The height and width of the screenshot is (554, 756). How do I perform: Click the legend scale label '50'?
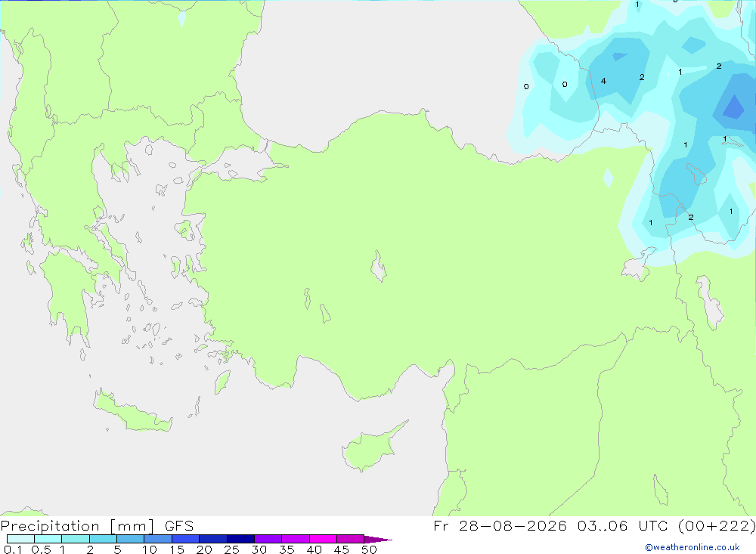pos(369,549)
